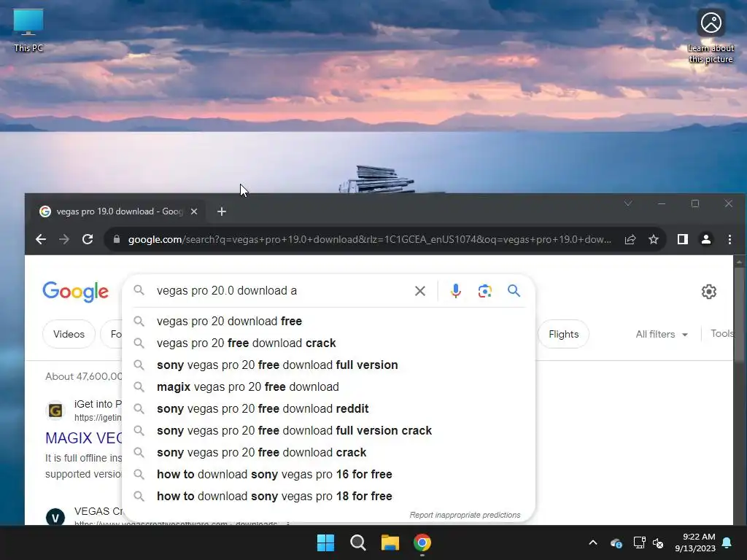This screenshot has height=560, width=747.
Task: Click the iGet into PC site favicon
Action: 55,410
